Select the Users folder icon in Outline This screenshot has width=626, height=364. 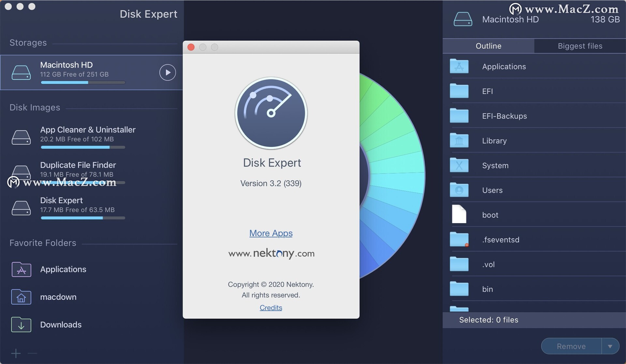(x=459, y=190)
